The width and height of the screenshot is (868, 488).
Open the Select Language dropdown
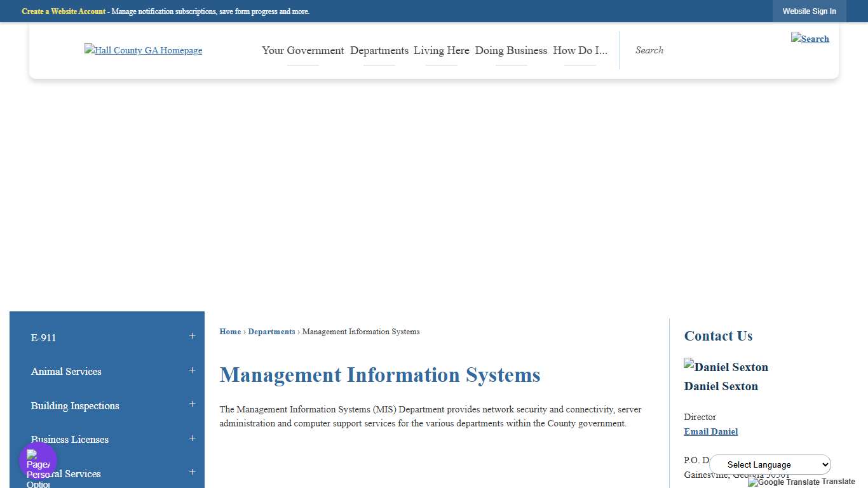pyautogui.click(x=770, y=464)
